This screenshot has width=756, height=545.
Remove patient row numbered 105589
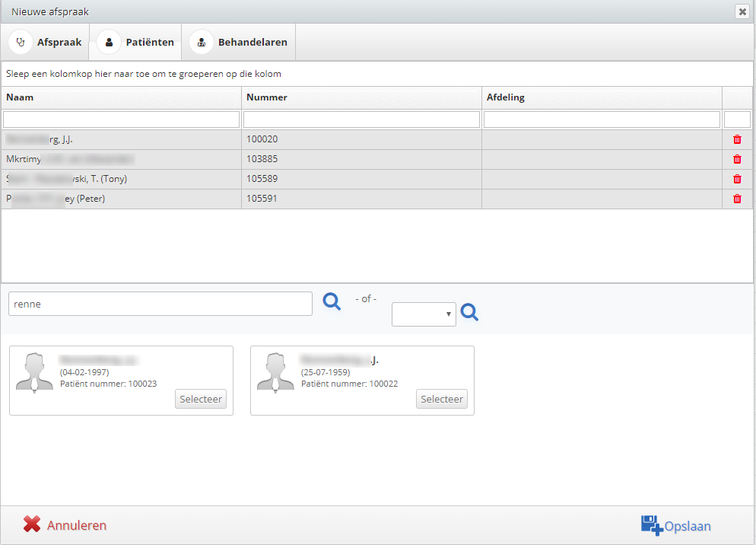[737, 179]
